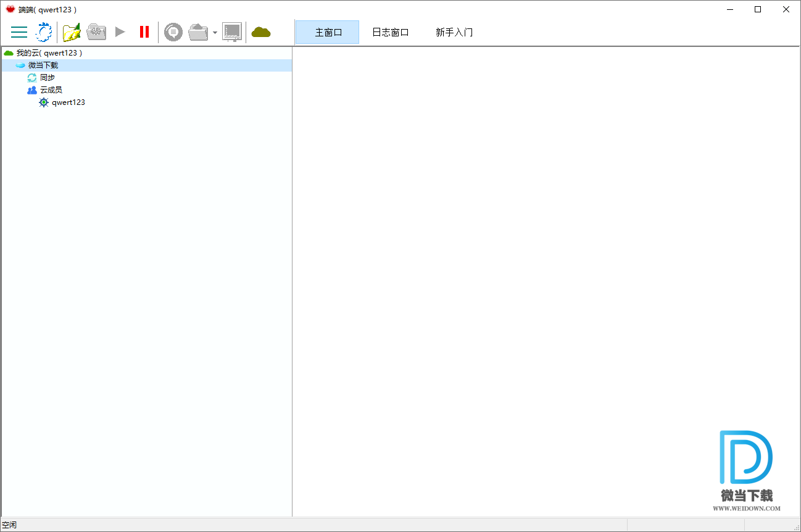Viewport: 801px width, 532px height.
Task: Click the grey monitor screen toolbar icon
Action: point(232,32)
